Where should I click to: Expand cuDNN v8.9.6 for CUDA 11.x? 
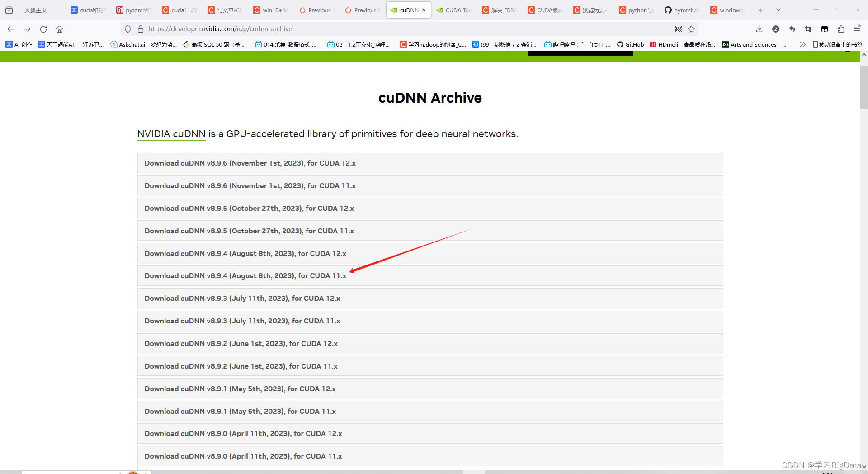click(x=430, y=186)
